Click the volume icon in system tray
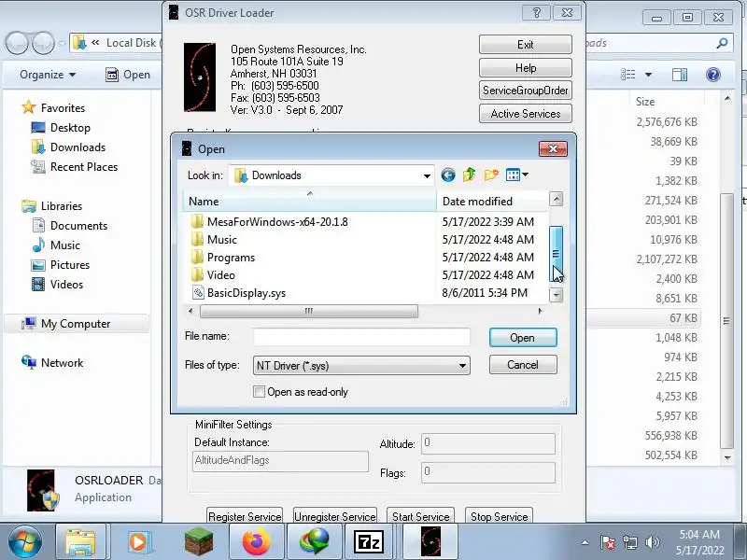The height and width of the screenshot is (560, 747). point(651,542)
